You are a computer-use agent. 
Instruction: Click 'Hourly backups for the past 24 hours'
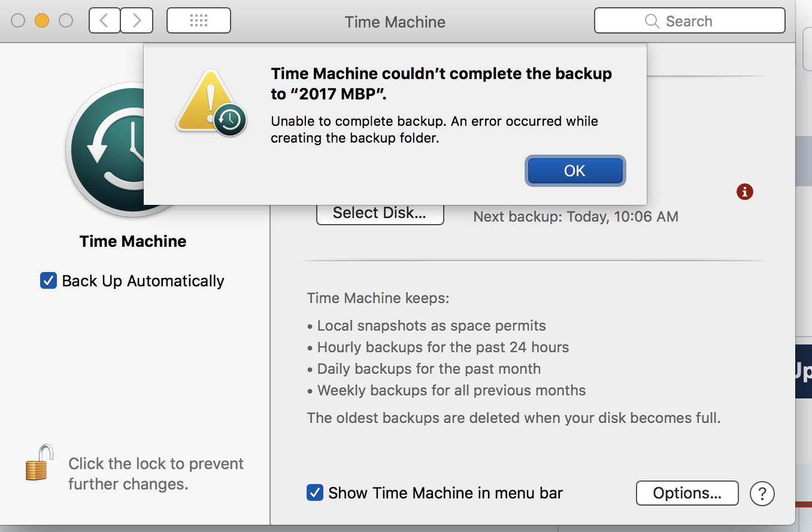(x=443, y=347)
